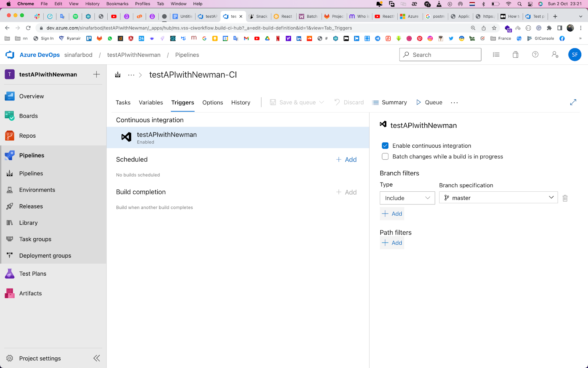Reload the page in Chrome
Image resolution: width=588 pixels, height=368 pixels.
pyautogui.click(x=28, y=28)
